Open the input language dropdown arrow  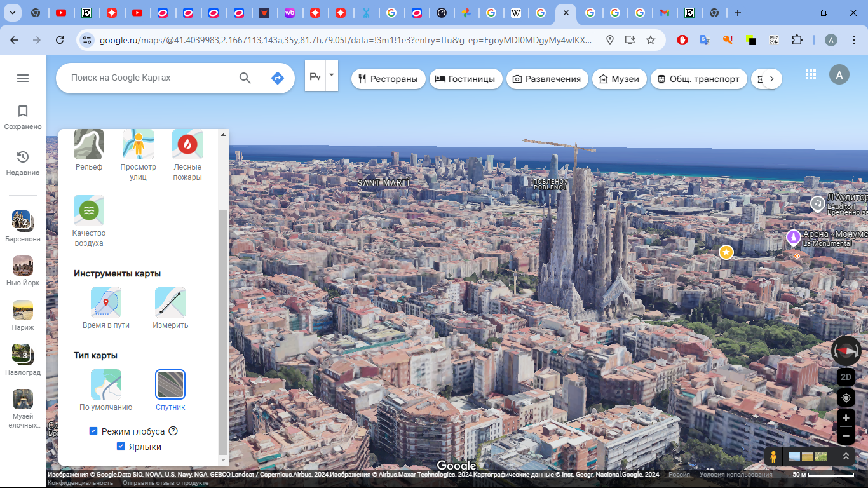pyautogui.click(x=331, y=75)
